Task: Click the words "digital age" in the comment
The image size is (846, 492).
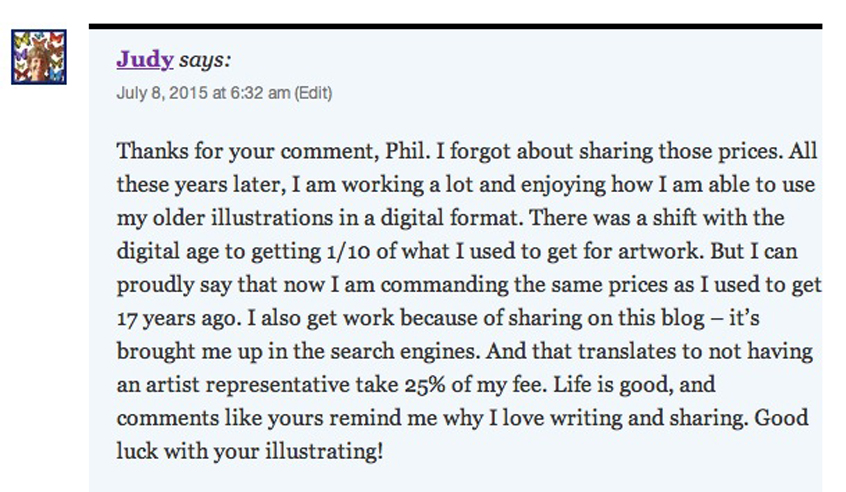Action: click(167, 250)
